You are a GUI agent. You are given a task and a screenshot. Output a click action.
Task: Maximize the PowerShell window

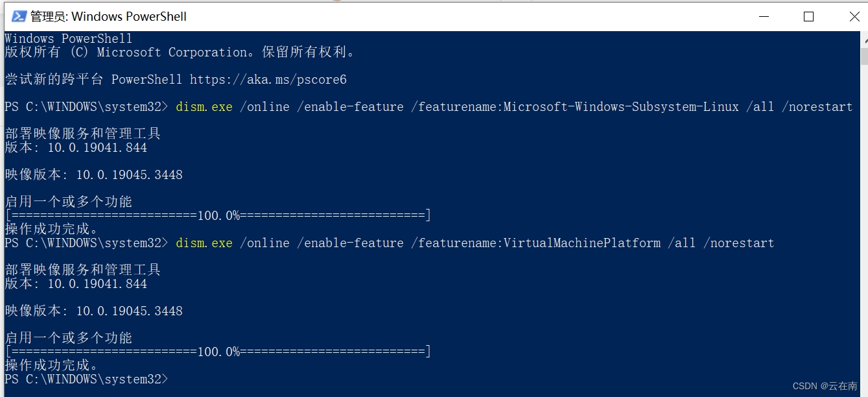pos(808,16)
